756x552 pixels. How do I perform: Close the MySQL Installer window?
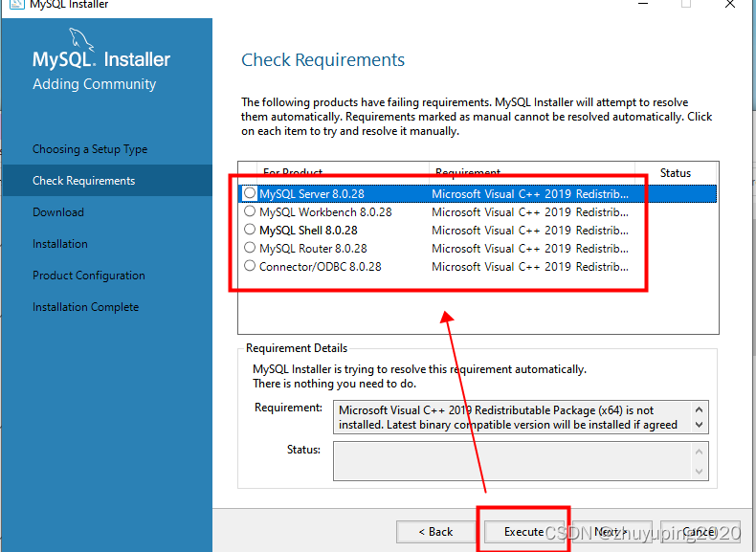pyautogui.click(x=730, y=4)
